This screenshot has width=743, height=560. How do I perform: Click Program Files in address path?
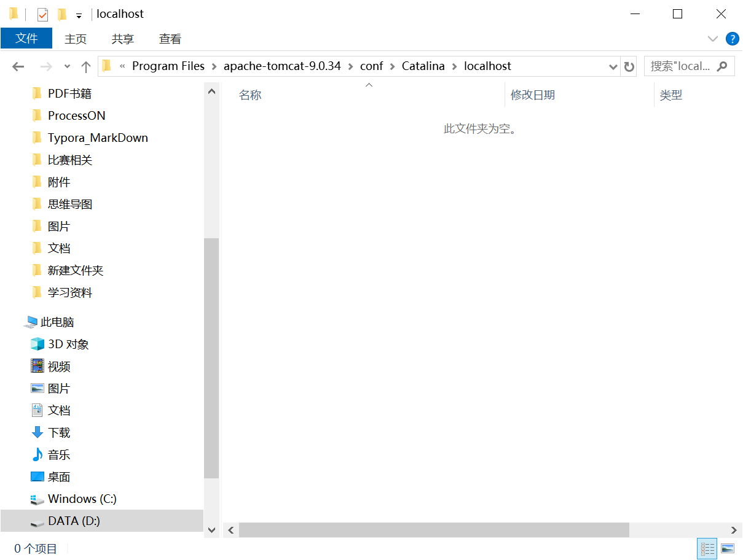[168, 66]
